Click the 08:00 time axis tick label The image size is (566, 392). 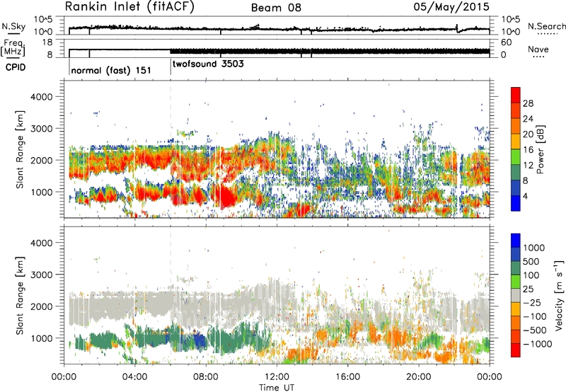pos(206,377)
